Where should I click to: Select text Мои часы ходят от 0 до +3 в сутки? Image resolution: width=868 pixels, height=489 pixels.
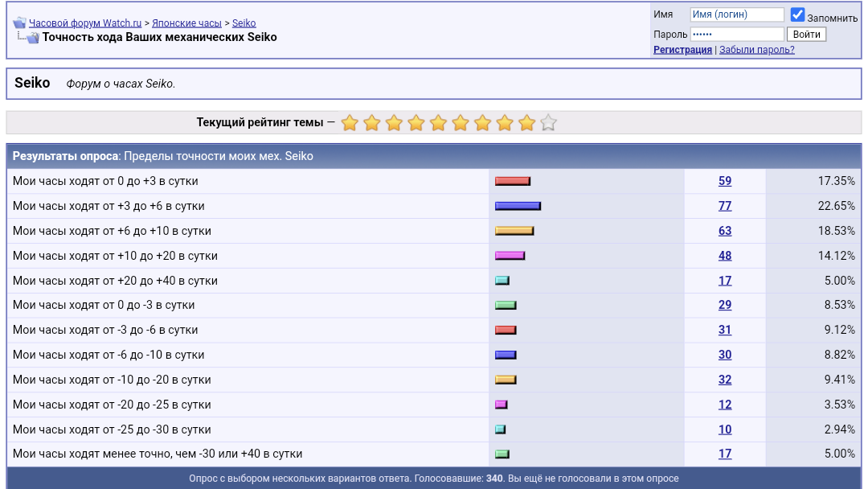[x=105, y=181]
